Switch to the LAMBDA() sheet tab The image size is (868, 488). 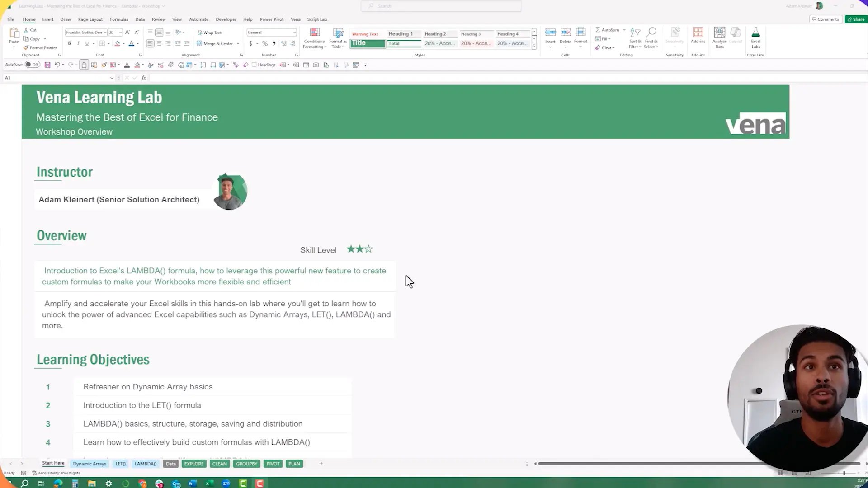pyautogui.click(x=145, y=464)
